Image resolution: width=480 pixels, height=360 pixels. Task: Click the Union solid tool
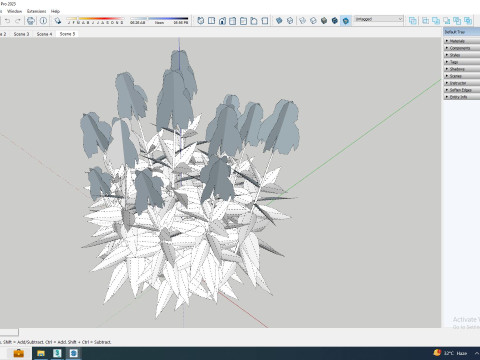(x=436, y=21)
